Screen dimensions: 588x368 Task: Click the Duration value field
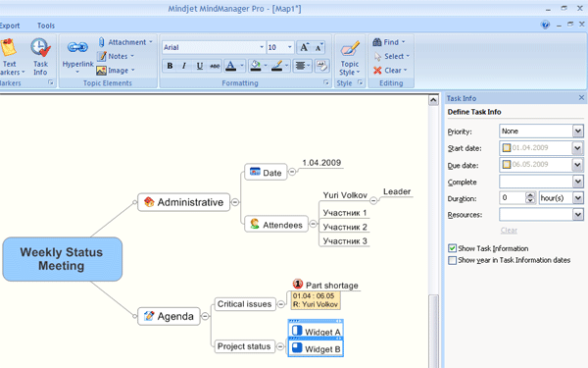pos(513,198)
